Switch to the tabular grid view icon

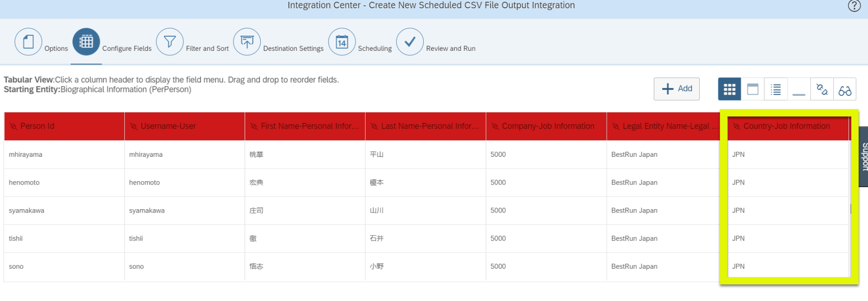730,89
